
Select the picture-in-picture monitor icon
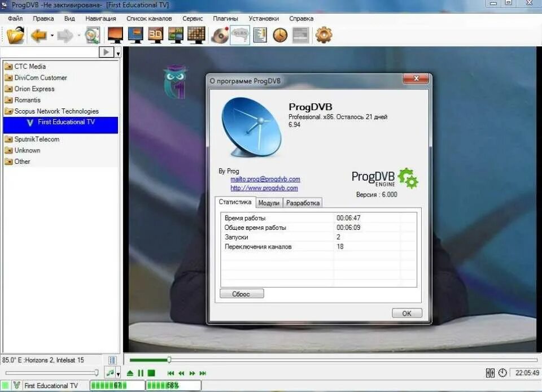(x=135, y=35)
